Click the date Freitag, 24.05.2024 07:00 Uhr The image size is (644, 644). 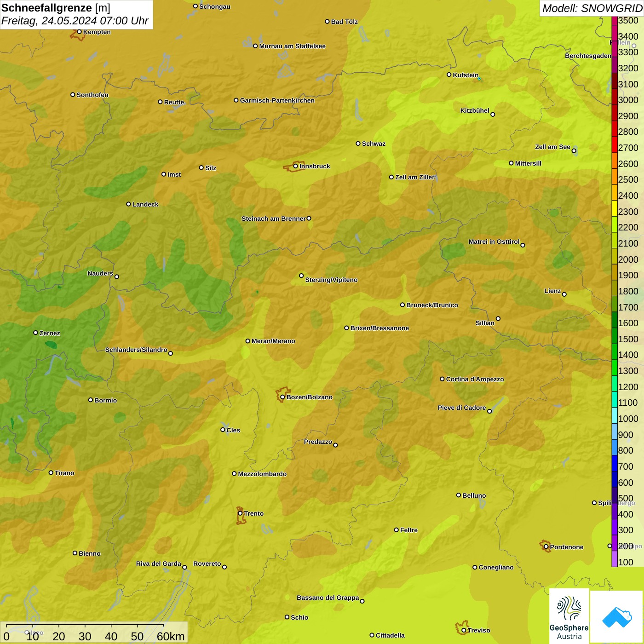point(75,21)
